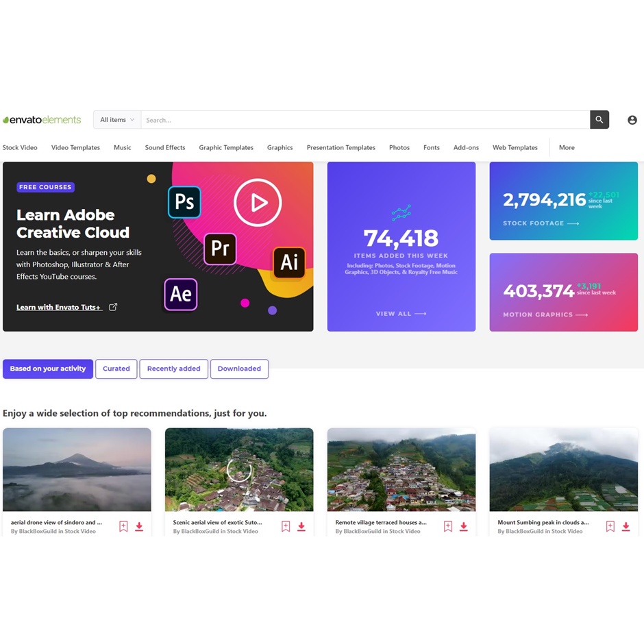This screenshot has height=644, width=644.
Task: Download the Remote village terraced houses video
Action: pos(463,527)
